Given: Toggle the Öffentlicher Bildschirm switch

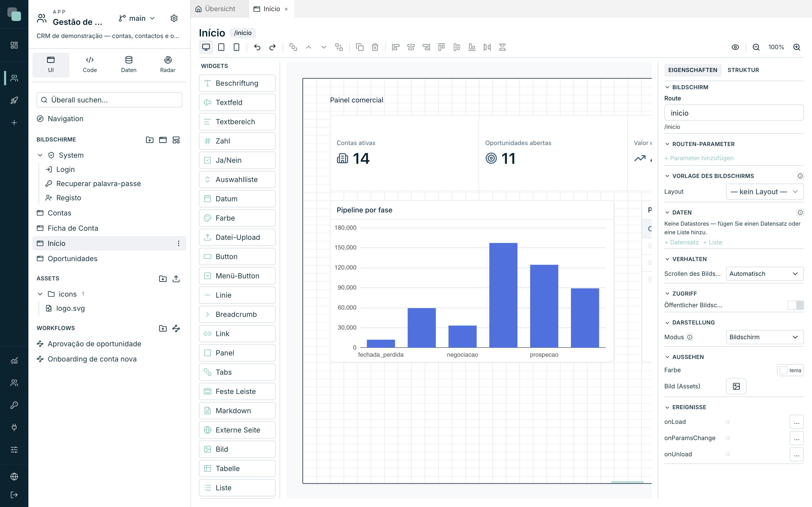Looking at the screenshot, I should point(796,305).
